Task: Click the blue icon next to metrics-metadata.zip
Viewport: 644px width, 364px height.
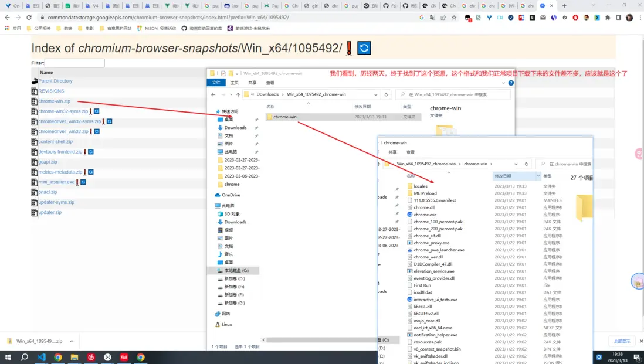Action: [x=91, y=172]
